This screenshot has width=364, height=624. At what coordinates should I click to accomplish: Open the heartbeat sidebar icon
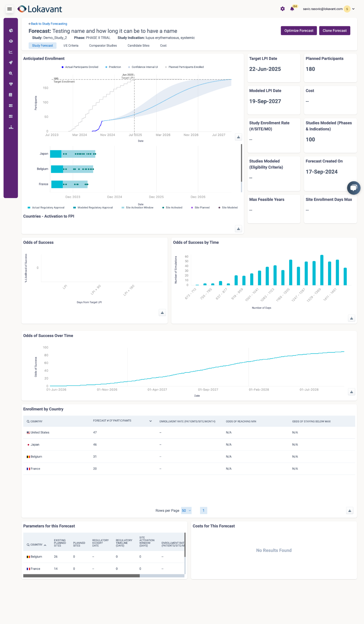(11, 84)
